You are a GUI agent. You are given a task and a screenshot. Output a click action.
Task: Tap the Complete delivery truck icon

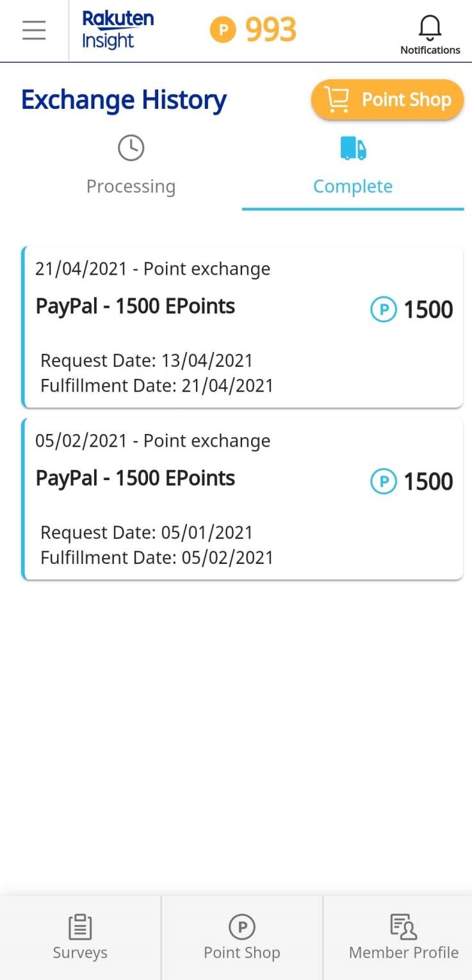coord(353,148)
